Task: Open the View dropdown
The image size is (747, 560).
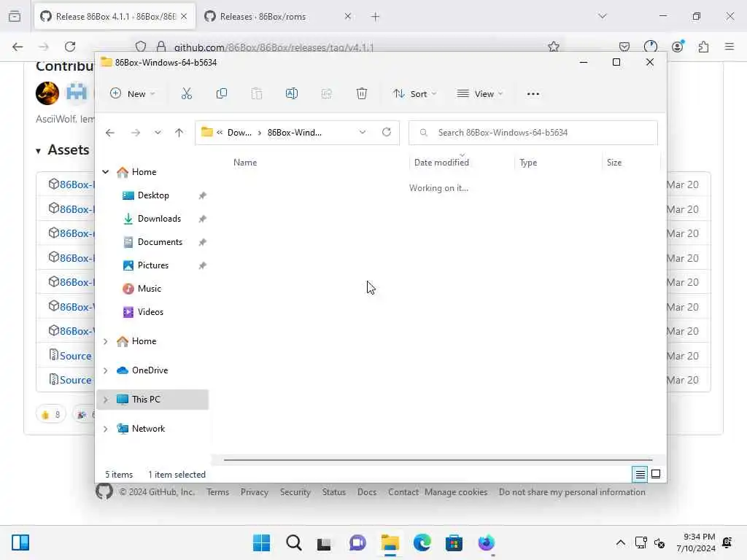Action: (480, 94)
